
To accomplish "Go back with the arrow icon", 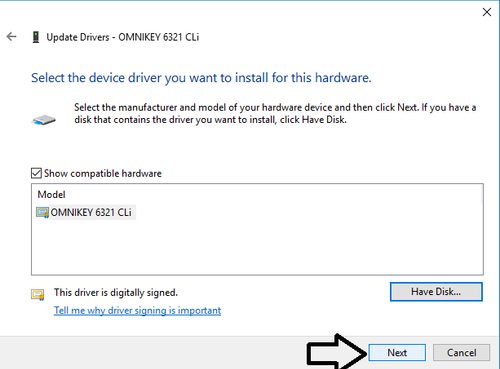I will (11, 36).
